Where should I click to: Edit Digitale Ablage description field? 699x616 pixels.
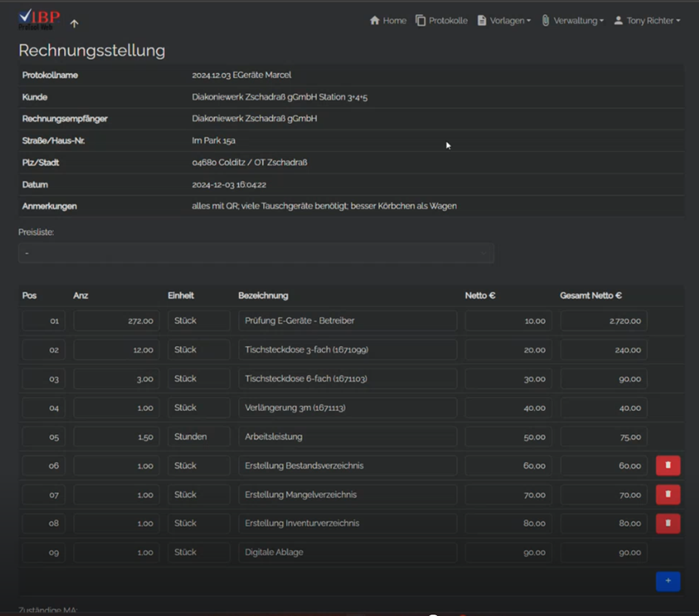tap(347, 553)
